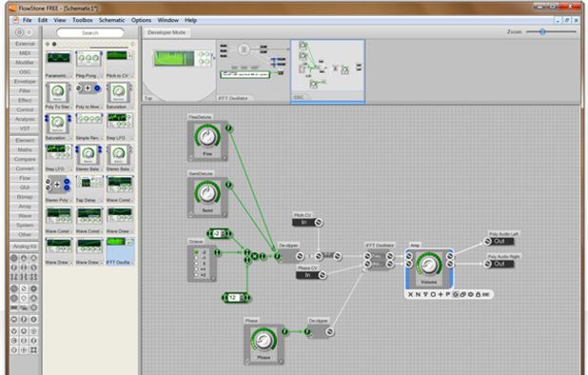Select the Filter toolbox category
Screen dimensions: 588x375
click(25, 90)
